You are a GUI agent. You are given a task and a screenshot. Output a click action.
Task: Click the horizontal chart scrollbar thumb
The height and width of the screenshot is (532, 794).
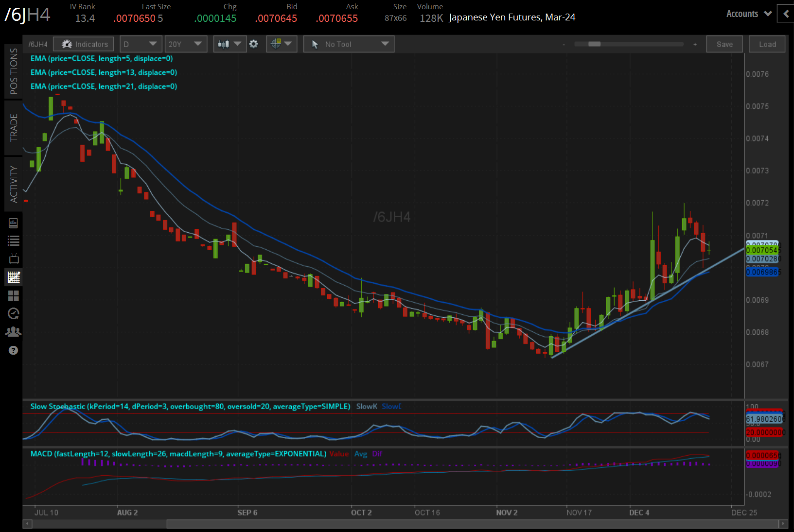(x=472, y=524)
